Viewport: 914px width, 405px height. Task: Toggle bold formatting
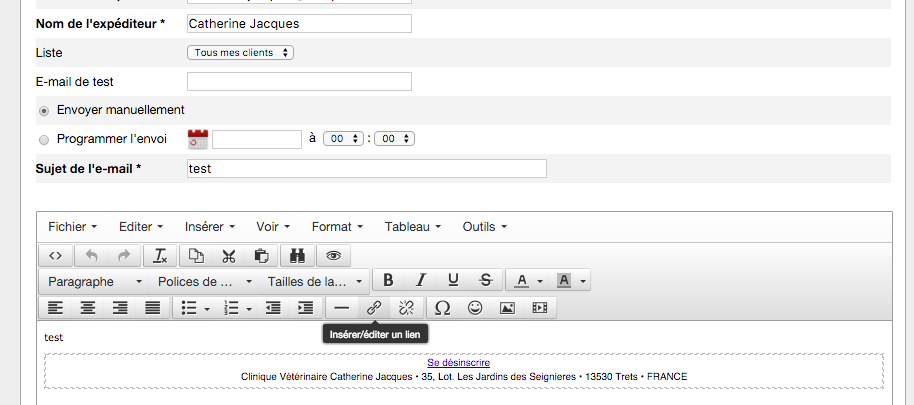click(389, 281)
